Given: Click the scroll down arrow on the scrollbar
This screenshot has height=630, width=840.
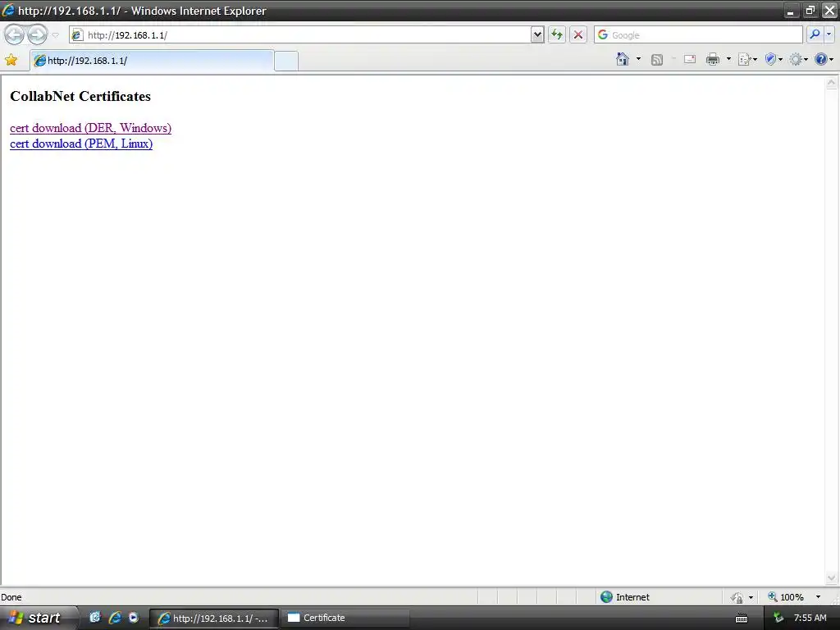Looking at the screenshot, I should click(832, 577).
